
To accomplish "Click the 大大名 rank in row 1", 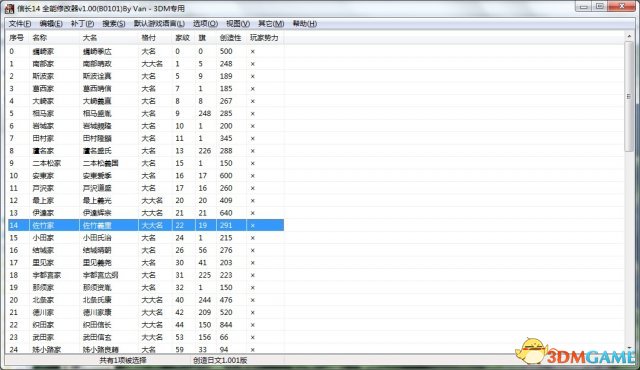I will pos(152,64).
